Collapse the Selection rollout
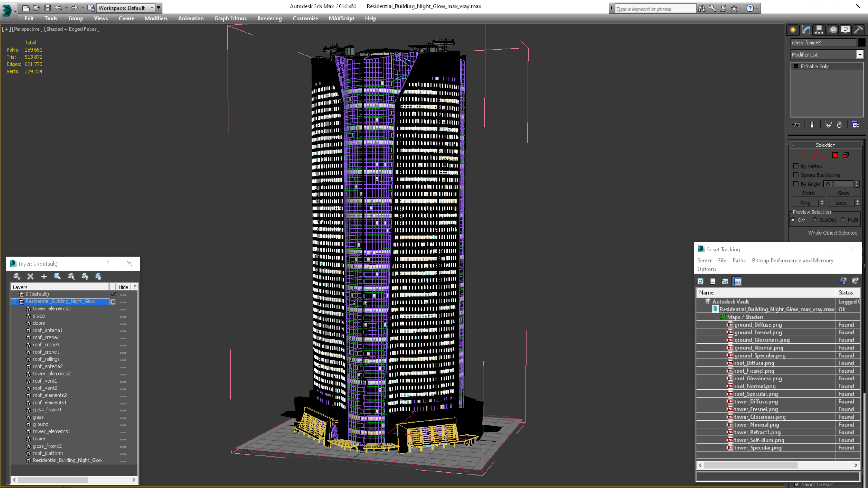The width and height of the screenshot is (868, 488). [x=826, y=145]
